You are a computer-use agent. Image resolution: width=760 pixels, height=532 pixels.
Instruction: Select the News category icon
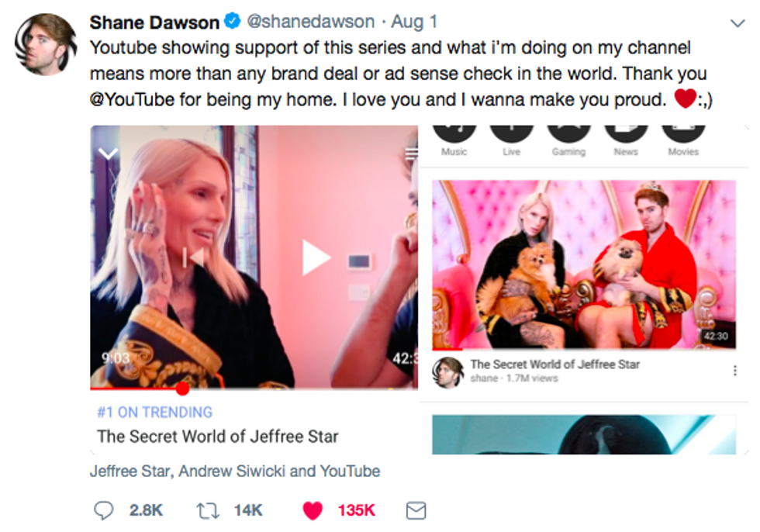[626, 141]
